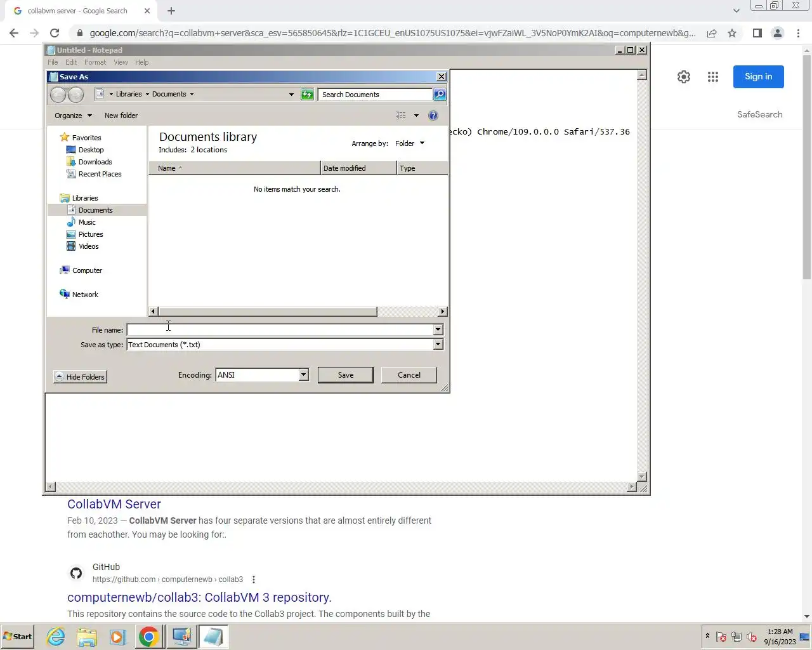Open Notepad Edit menu
The height and width of the screenshot is (650, 812).
(x=71, y=62)
